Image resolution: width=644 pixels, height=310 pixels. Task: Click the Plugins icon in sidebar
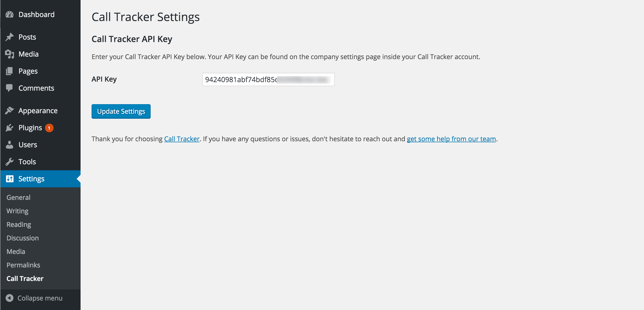click(10, 127)
